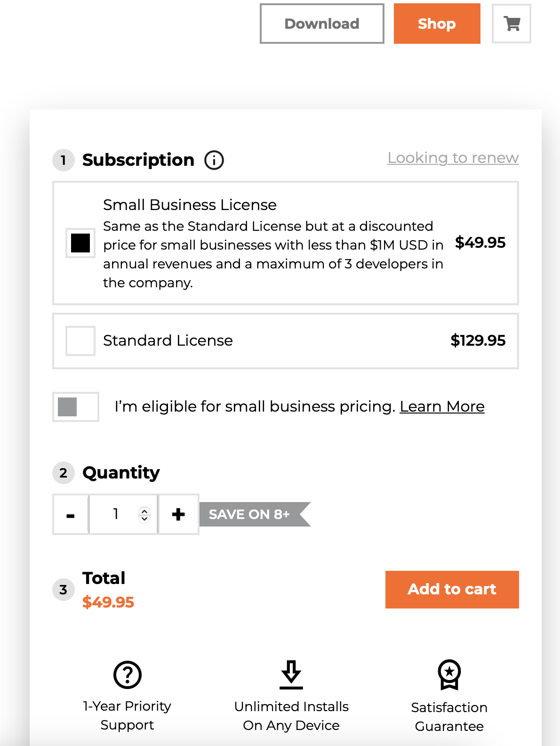
Task: Click the plus icon to increase quantity
Action: tap(178, 514)
